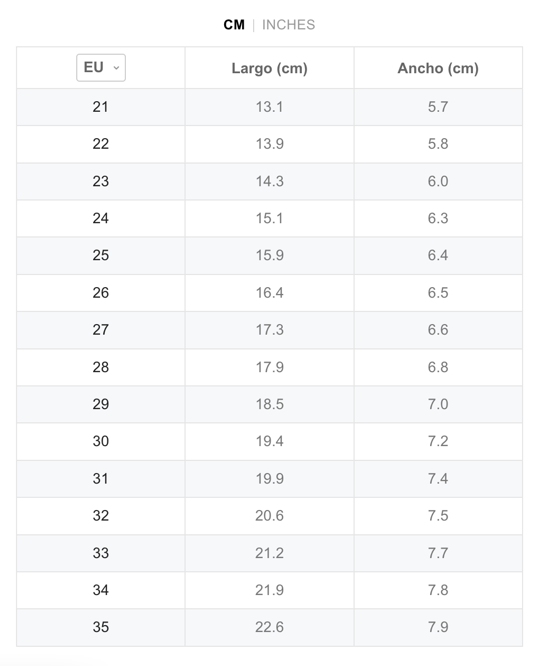536x666 pixels.
Task: Click the 7.9 width for size 35
Action: 438,627
